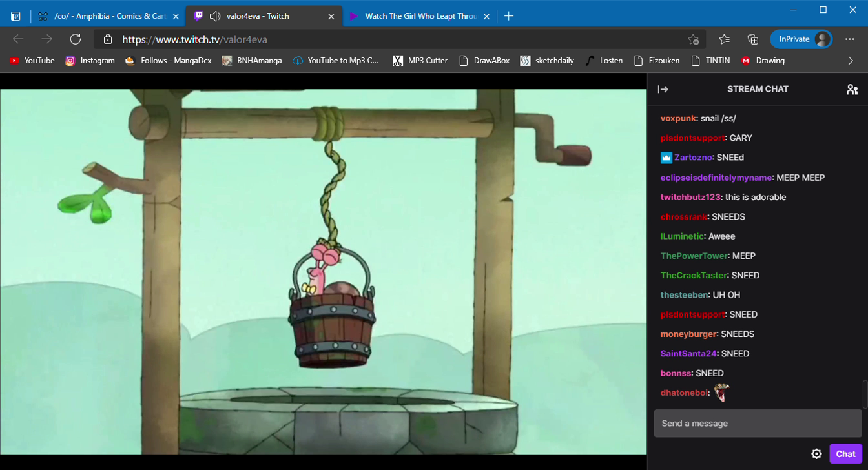Open chat settings gear

point(816,454)
